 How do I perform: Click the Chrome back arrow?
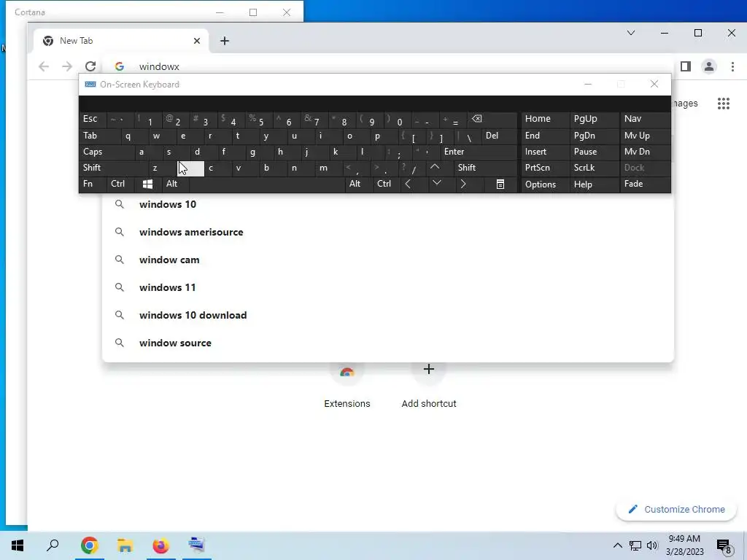pos(44,66)
